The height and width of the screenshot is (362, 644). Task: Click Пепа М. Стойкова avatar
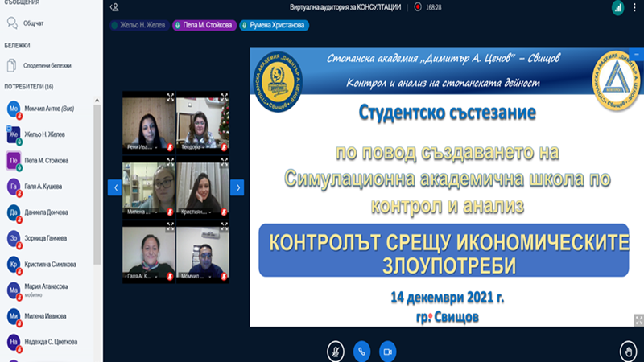click(x=14, y=160)
